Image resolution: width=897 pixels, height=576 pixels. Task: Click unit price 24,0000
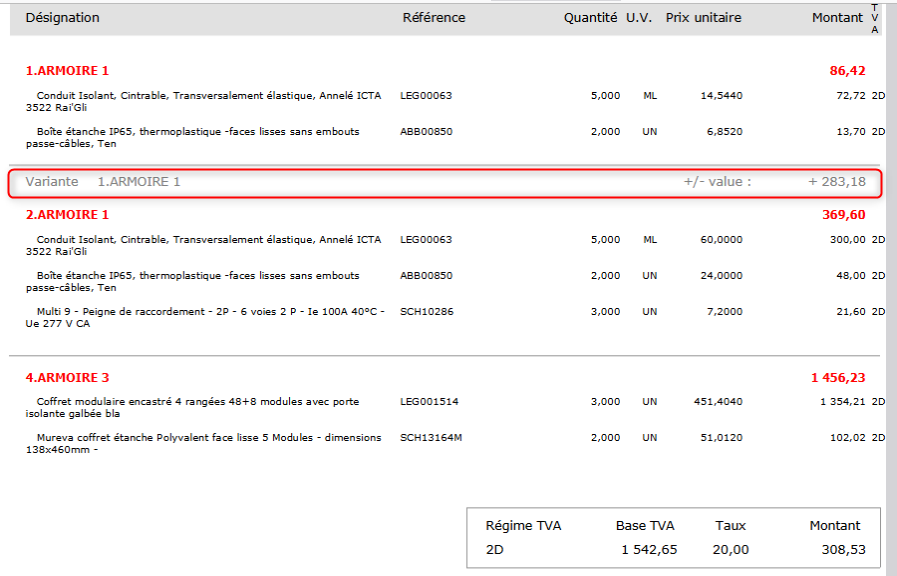[721, 276]
